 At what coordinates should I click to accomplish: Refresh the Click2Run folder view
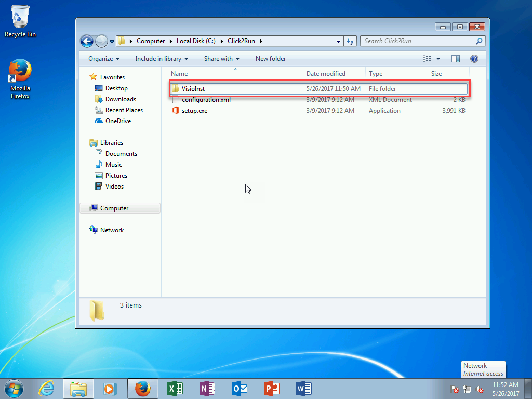(x=350, y=41)
